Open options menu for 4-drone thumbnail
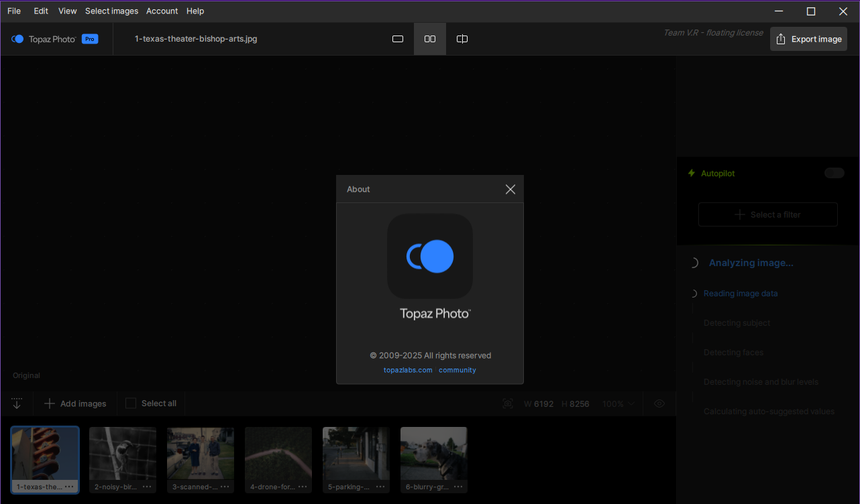Image resolution: width=860 pixels, height=504 pixels. 303,487
